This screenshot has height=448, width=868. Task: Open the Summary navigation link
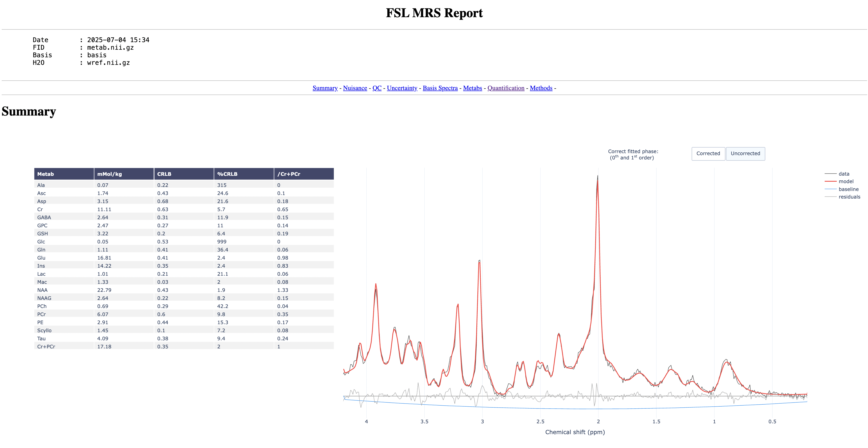point(325,88)
